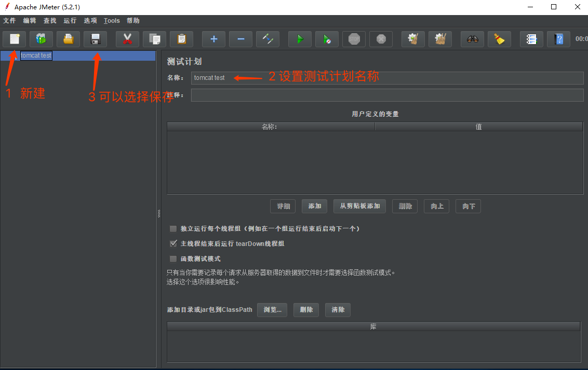Screen dimensions: 588x370
Task: Clear results with the broom icon
Action: 413,39
